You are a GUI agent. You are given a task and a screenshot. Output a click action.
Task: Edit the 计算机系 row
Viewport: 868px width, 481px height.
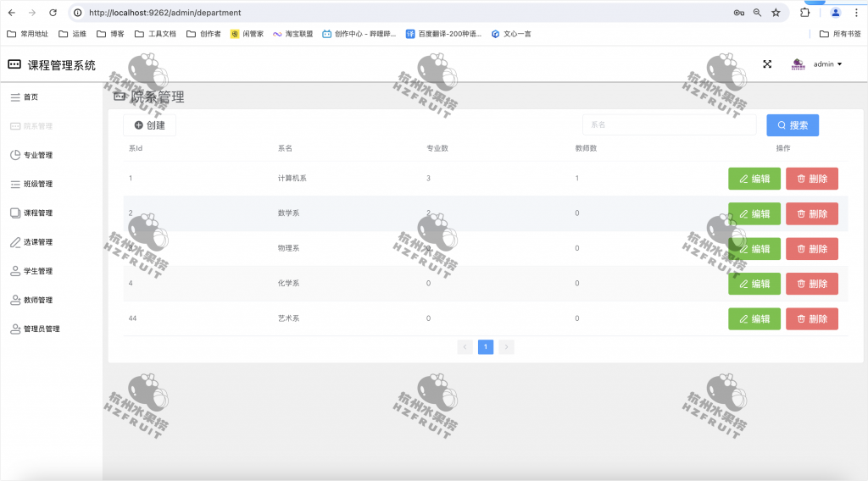click(754, 179)
